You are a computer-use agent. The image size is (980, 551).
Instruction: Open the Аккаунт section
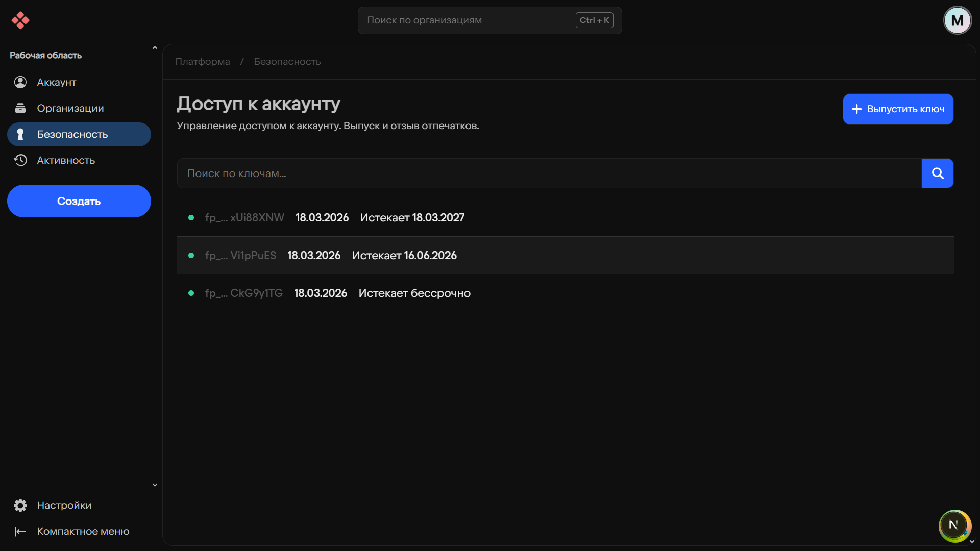click(56, 82)
